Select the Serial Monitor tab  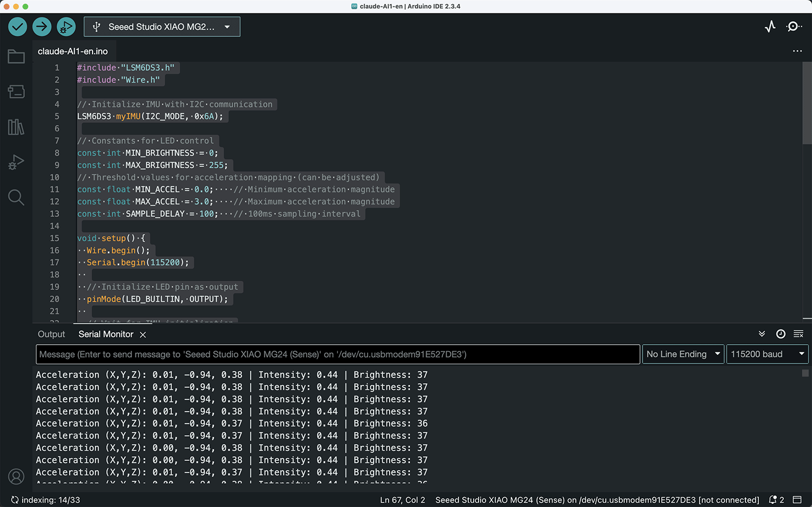(106, 334)
